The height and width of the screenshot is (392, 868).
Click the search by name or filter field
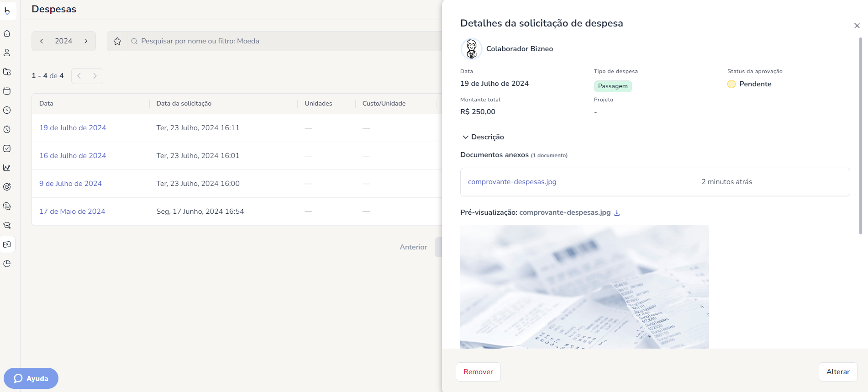click(x=283, y=41)
